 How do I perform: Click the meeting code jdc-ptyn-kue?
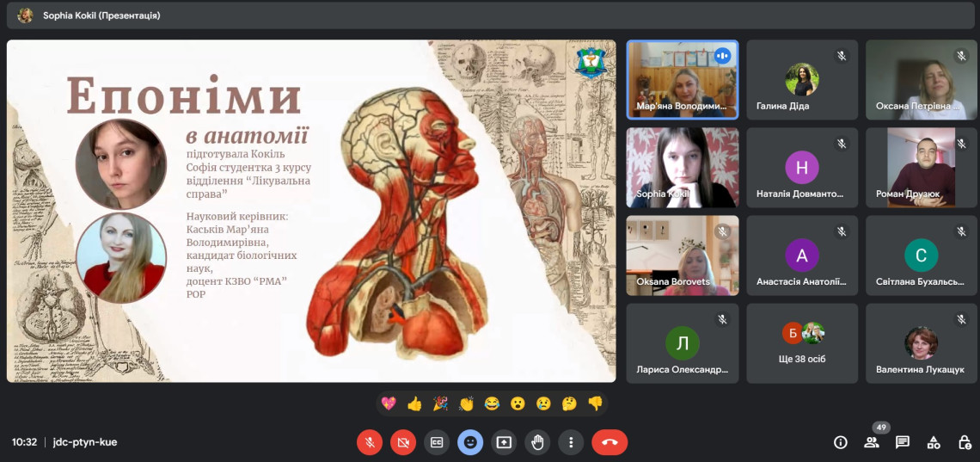pos(85,442)
